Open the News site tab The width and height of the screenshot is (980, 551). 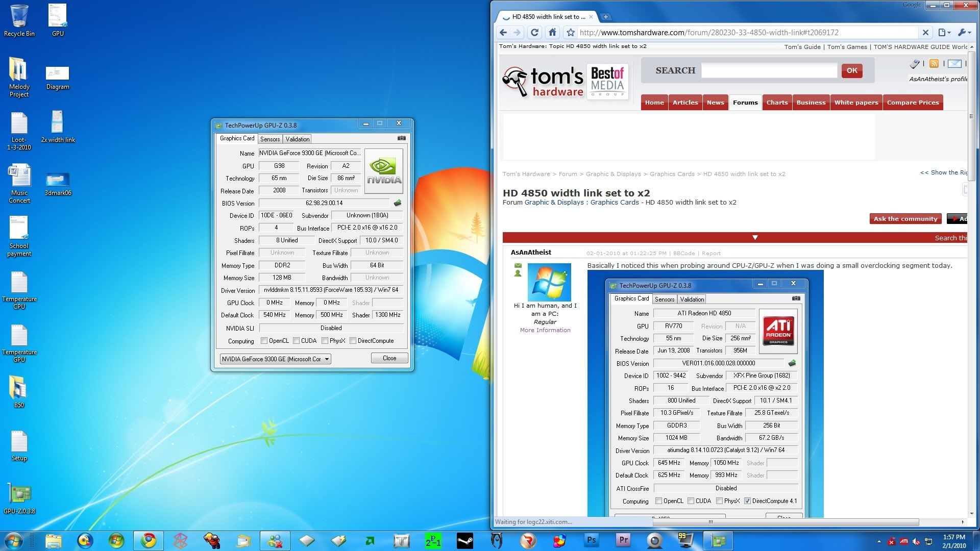pos(715,103)
